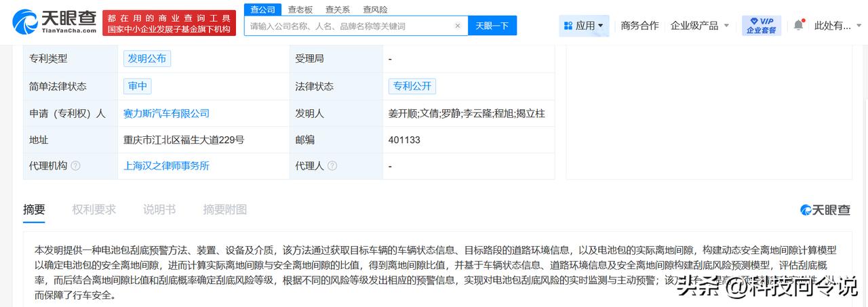Click the 地址 label cell

(71, 140)
